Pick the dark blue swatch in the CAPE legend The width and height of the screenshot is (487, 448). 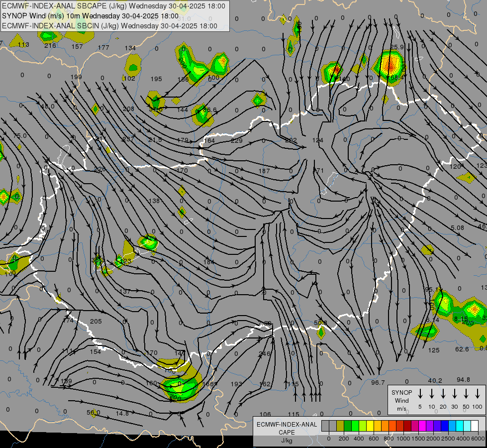(x=445, y=426)
